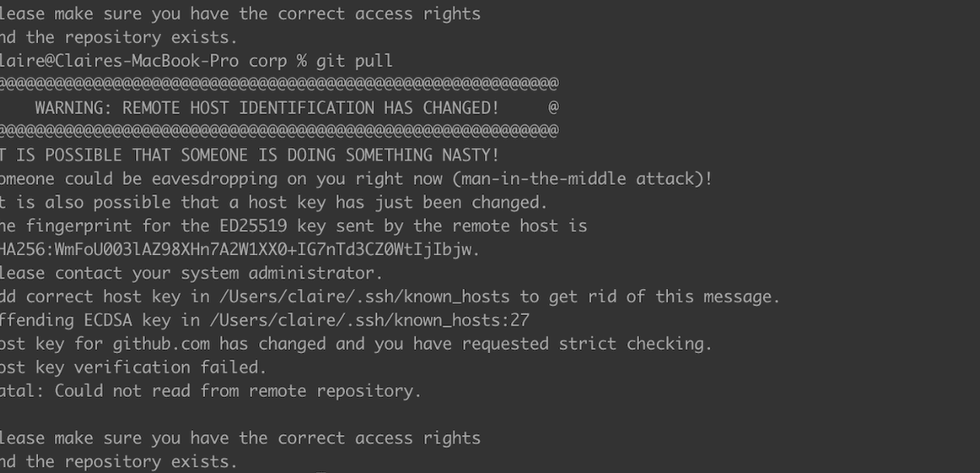Click the lone @ ending the warning line
Screen dimensions: 980x473
pos(553,108)
